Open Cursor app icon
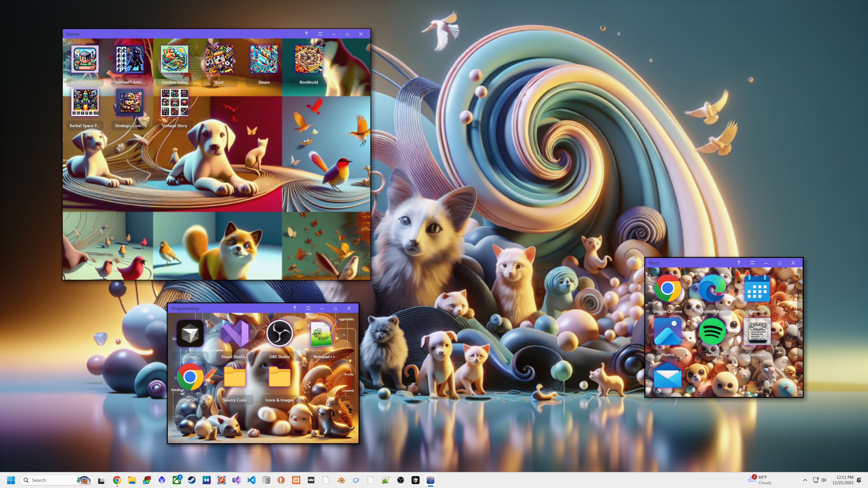 click(x=190, y=334)
